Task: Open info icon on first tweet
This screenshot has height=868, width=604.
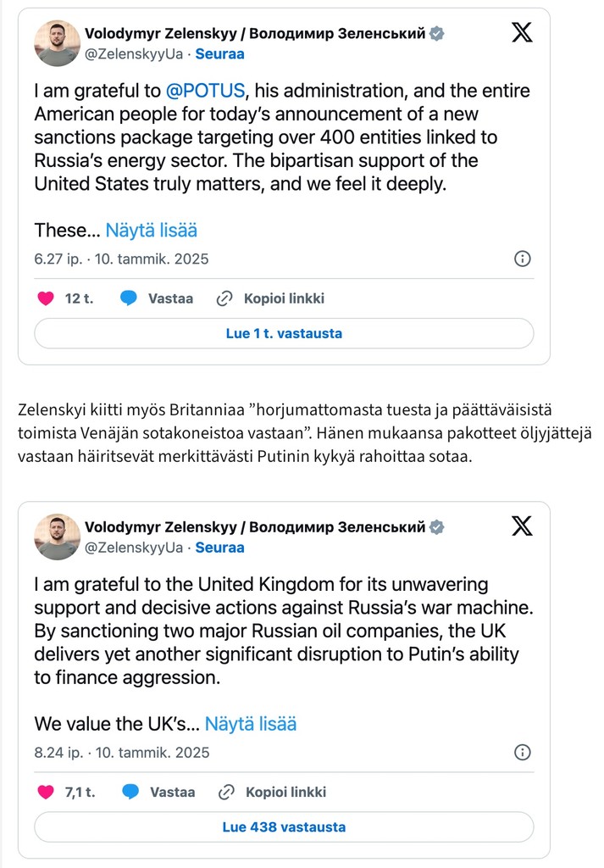Action: coord(522,259)
